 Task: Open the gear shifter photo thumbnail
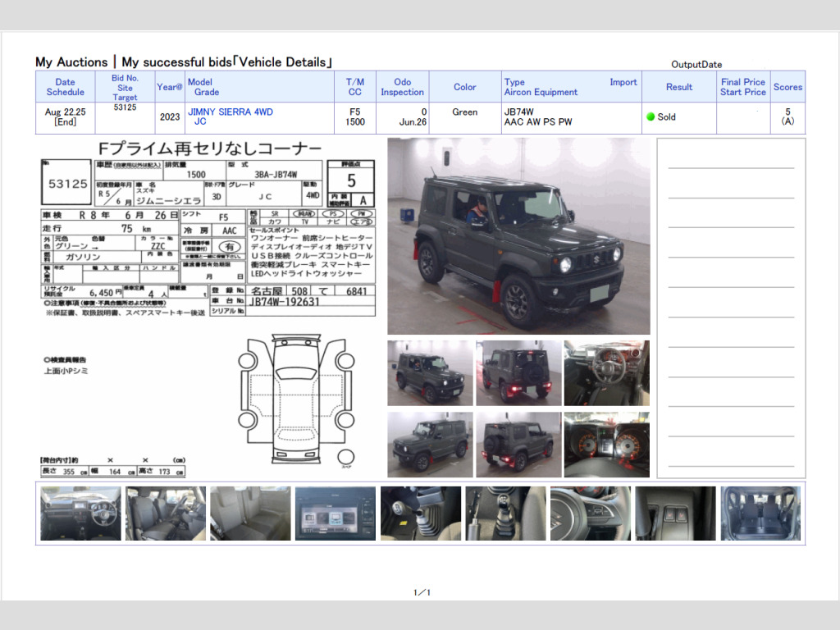pos(420,514)
